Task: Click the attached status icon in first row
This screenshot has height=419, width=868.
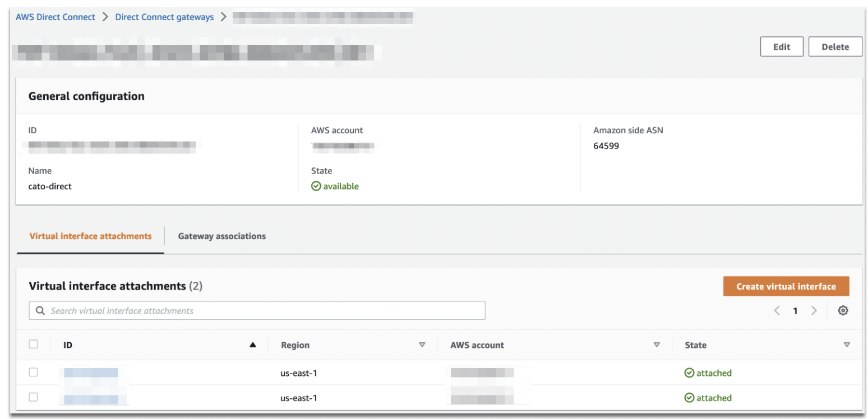Action: [689, 373]
